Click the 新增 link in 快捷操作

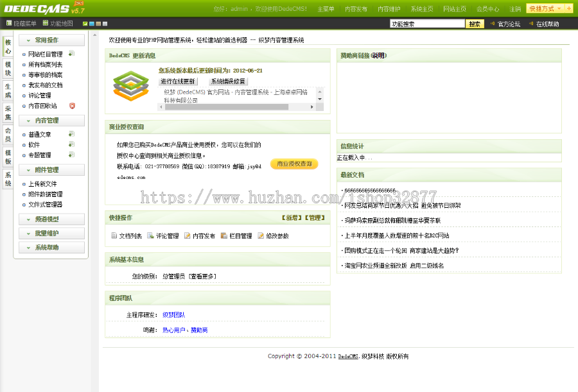[292, 217]
